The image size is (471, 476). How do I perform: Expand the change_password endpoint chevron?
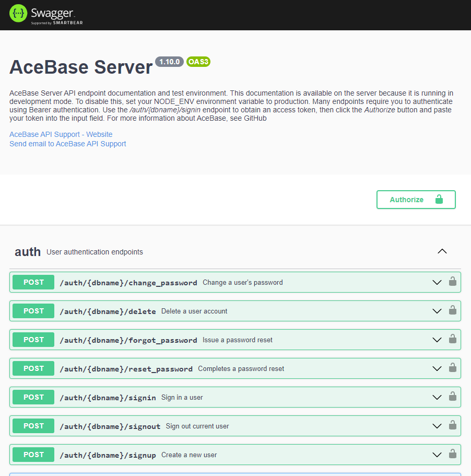click(437, 282)
